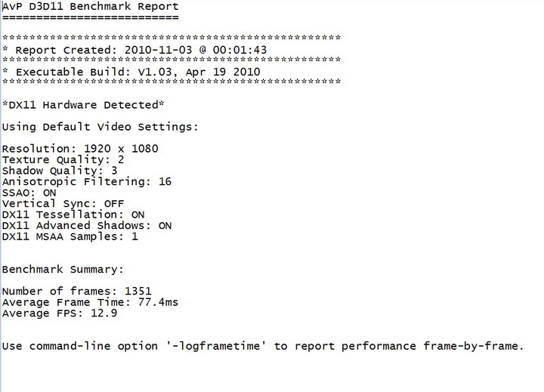
Task: Place cursor on 'Texture Quality: 2' line
Action: tap(63, 159)
